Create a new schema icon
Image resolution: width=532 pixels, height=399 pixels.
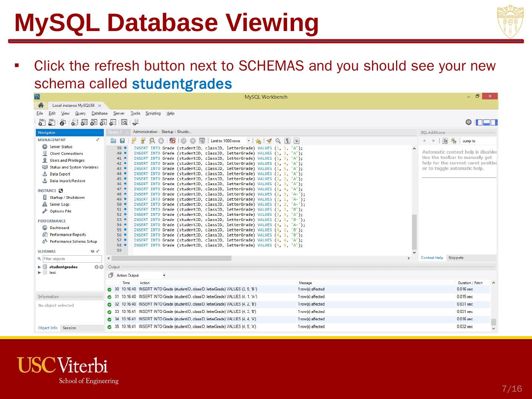click(75, 122)
